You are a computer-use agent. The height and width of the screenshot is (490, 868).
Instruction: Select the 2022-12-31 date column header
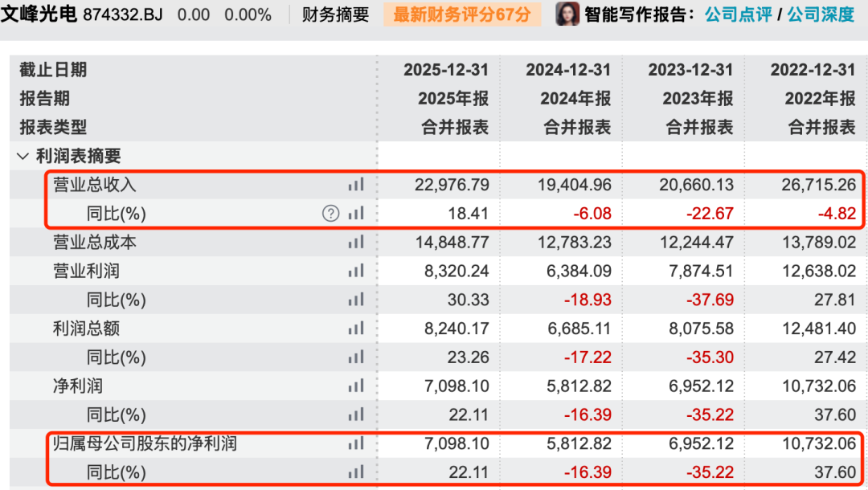point(813,70)
